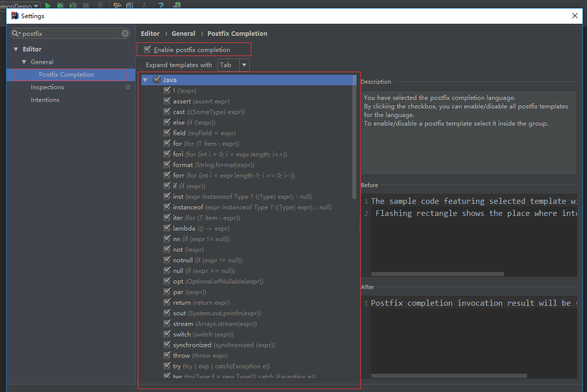587x392 pixels.
Task: Click the search field containing postfix
Action: (x=70, y=33)
